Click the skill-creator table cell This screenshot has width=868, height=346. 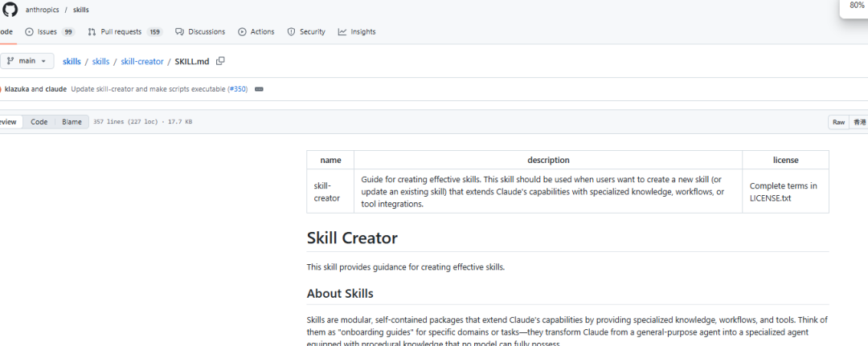[330, 191]
